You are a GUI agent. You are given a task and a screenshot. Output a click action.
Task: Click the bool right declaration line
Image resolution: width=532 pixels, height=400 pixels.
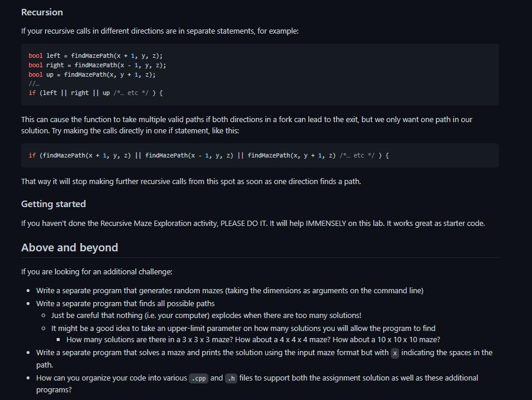tap(97, 65)
